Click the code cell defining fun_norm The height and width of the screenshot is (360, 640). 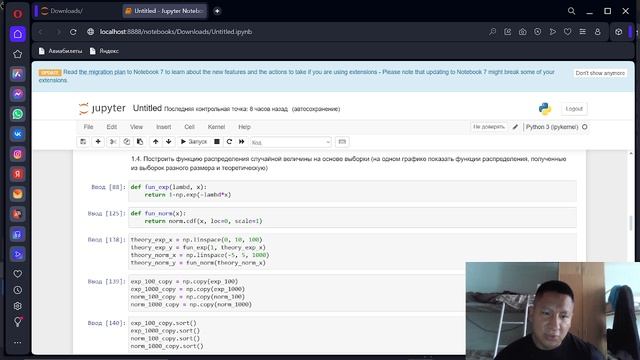click(x=352, y=217)
